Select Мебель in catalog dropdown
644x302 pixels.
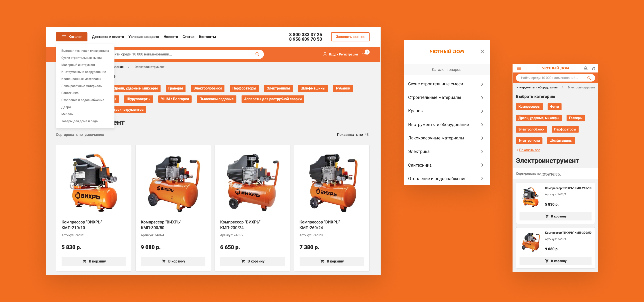(67, 114)
